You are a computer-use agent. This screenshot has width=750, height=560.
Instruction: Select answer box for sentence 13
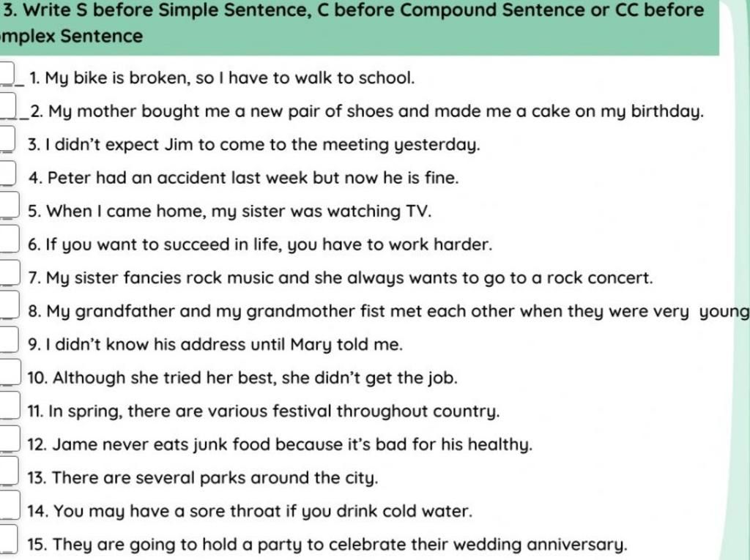coord(9,471)
